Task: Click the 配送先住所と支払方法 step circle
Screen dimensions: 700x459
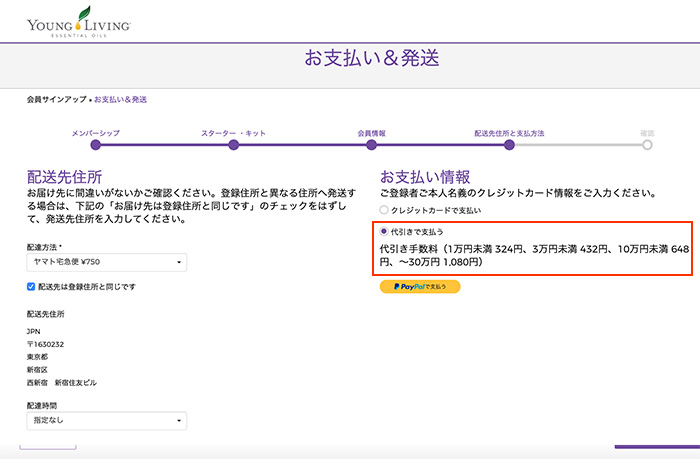Action: point(510,145)
